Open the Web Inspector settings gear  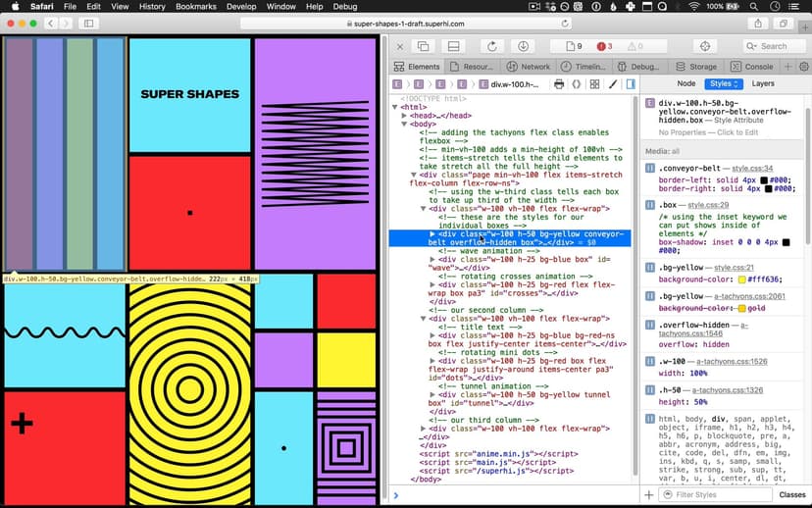[x=804, y=67]
